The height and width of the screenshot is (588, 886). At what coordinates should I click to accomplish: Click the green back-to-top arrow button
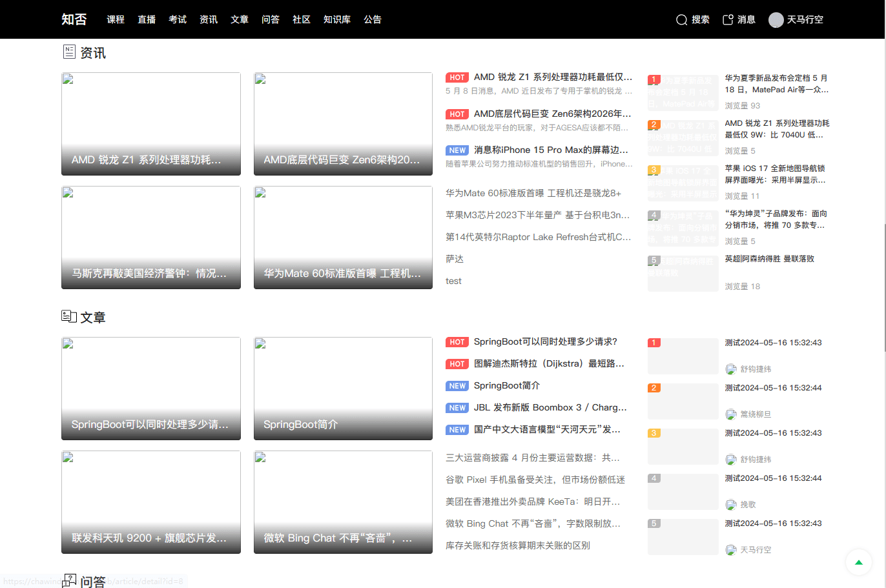(858, 562)
